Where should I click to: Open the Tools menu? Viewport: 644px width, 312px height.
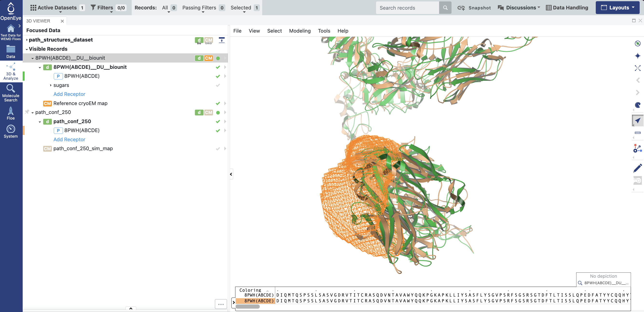pos(324,31)
